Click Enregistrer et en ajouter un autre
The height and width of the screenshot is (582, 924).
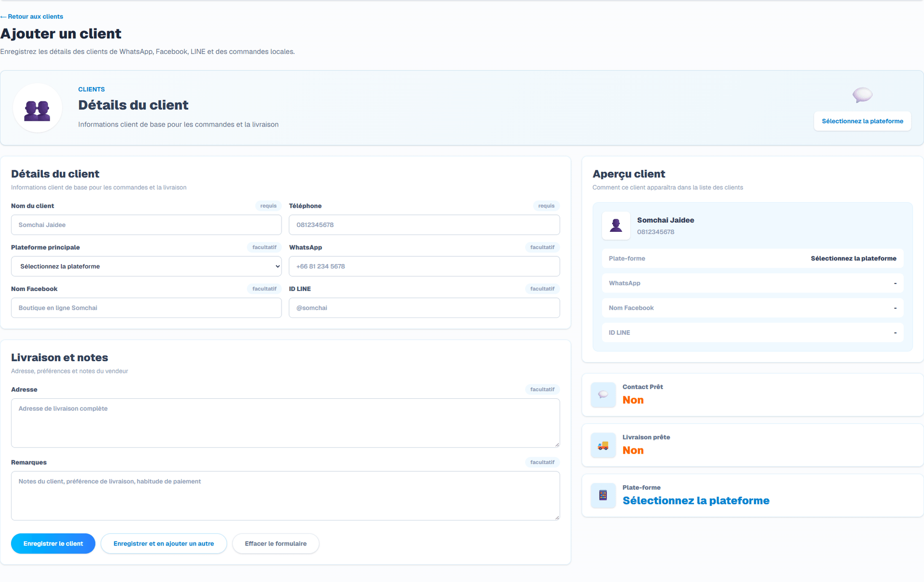click(164, 544)
